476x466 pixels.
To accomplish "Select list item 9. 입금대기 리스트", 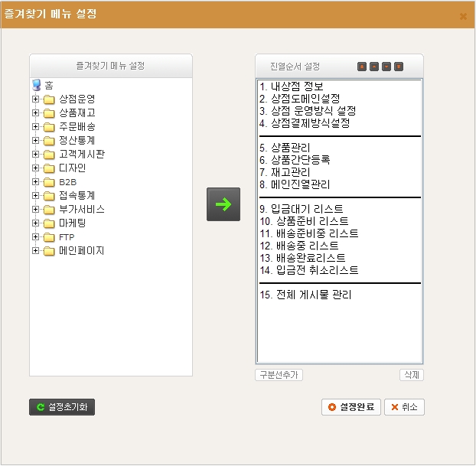I will point(339,209).
